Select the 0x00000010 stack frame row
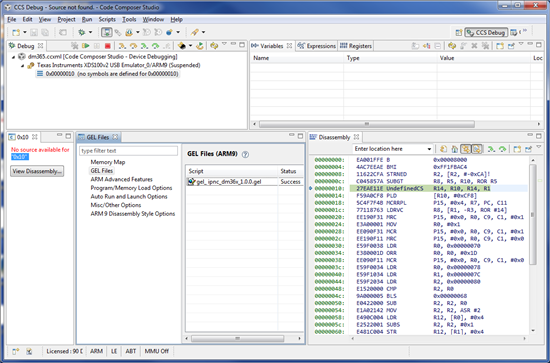This screenshot has width=550, height=363. 108,74
